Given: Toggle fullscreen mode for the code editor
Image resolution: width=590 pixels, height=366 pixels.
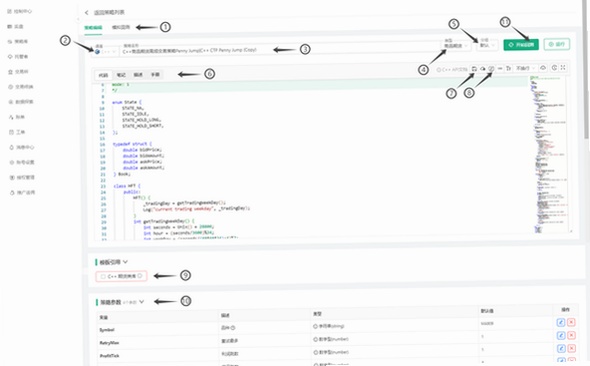Looking at the screenshot, I should click(x=563, y=67).
